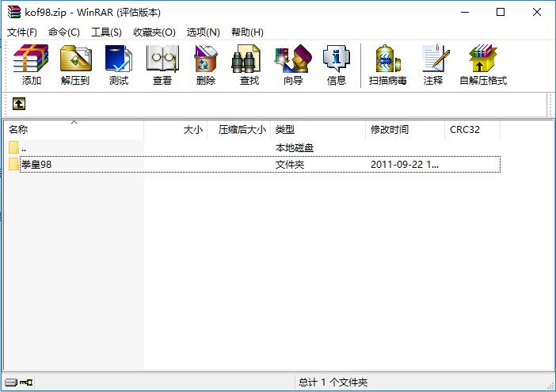Select the parent '..' folder icon
This screenshot has width=556, height=392.
13,147
